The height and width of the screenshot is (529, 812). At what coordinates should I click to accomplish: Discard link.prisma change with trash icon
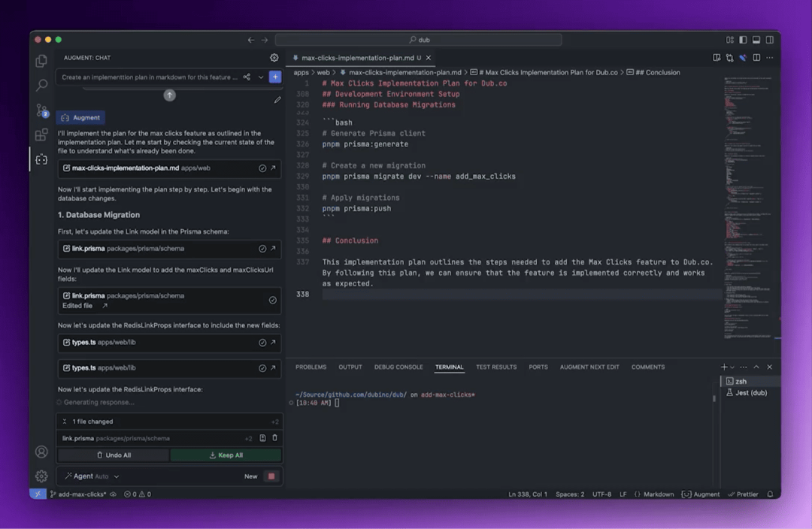pyautogui.click(x=275, y=438)
